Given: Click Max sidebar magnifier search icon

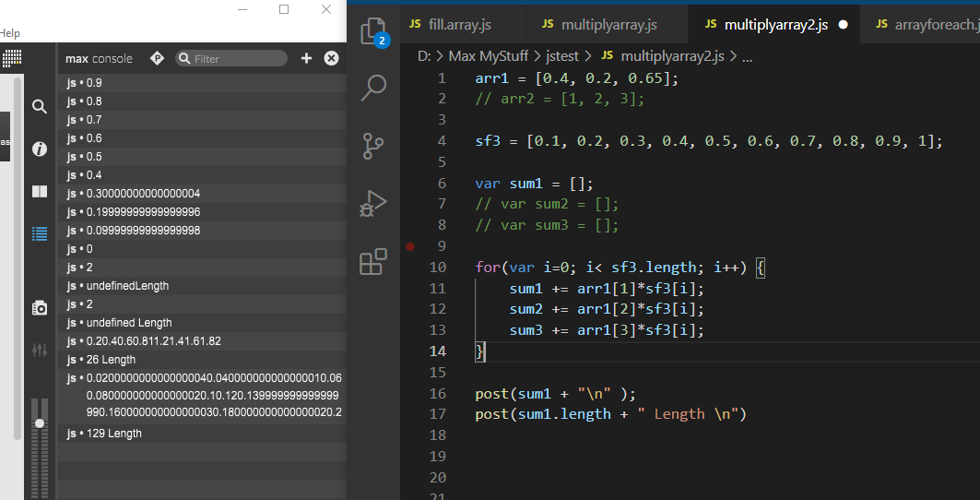Looking at the screenshot, I should [40, 107].
